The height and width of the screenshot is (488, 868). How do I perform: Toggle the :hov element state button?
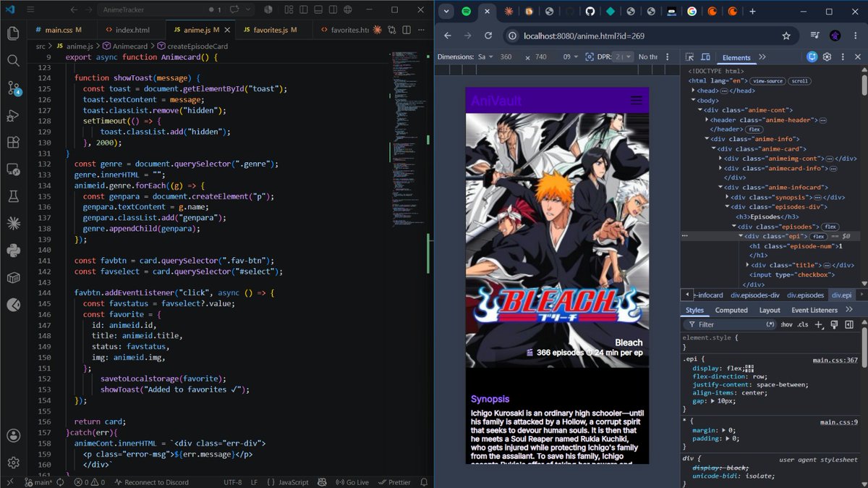click(x=787, y=324)
